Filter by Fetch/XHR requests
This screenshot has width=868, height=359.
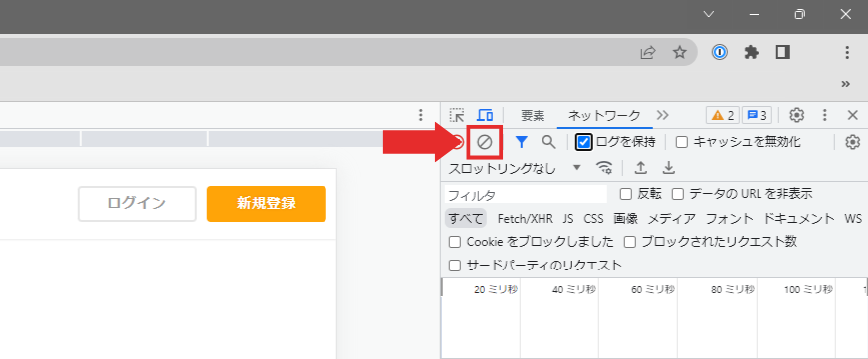526,219
